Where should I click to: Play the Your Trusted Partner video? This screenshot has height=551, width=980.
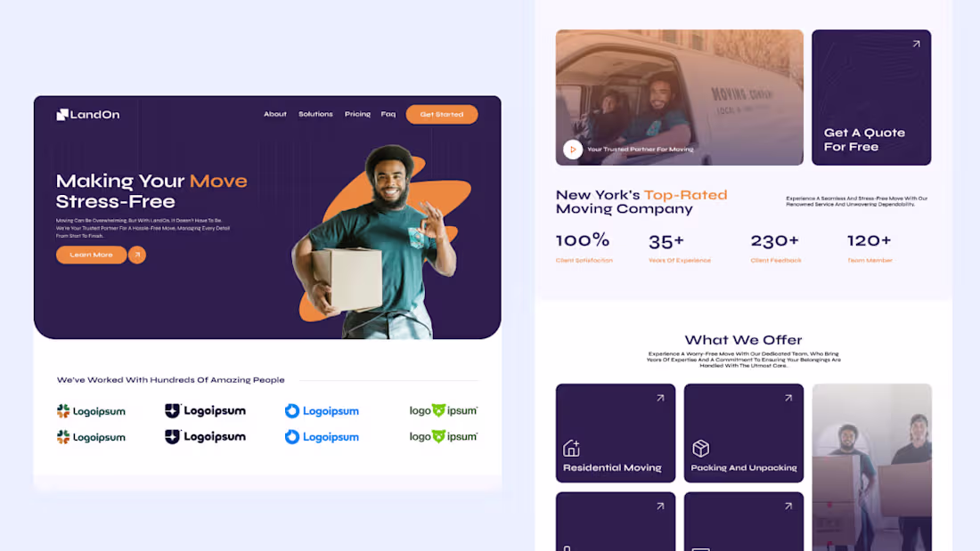tap(573, 150)
